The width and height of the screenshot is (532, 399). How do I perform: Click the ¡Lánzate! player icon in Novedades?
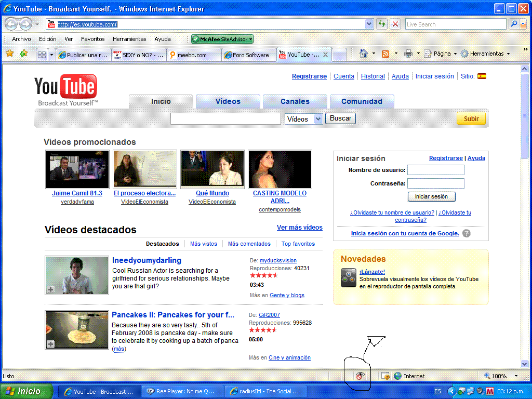click(349, 277)
